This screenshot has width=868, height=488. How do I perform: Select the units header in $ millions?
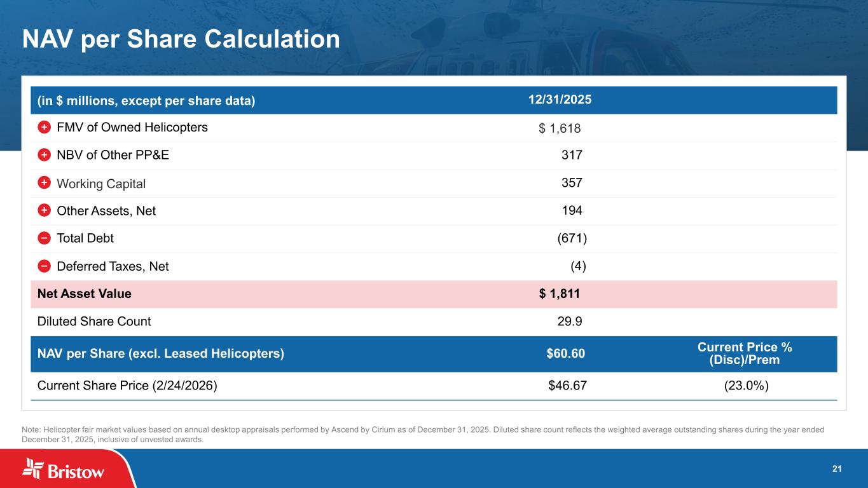coord(146,100)
